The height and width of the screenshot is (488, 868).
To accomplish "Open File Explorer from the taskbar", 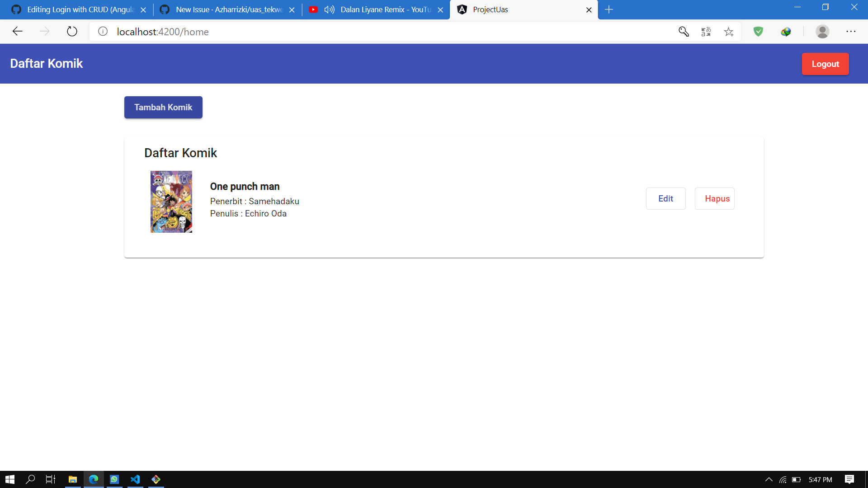I will (x=72, y=479).
